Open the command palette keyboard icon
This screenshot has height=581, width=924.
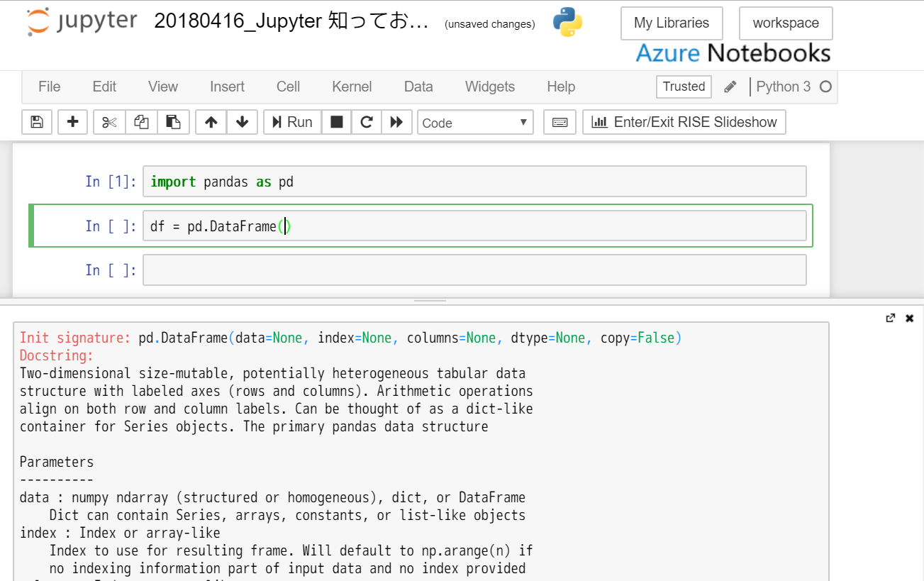tap(560, 122)
